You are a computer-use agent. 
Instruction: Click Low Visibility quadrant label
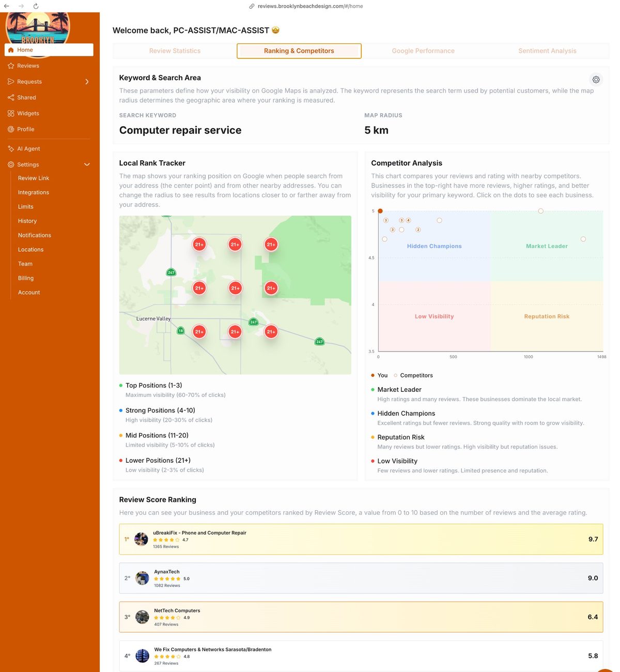tap(435, 316)
